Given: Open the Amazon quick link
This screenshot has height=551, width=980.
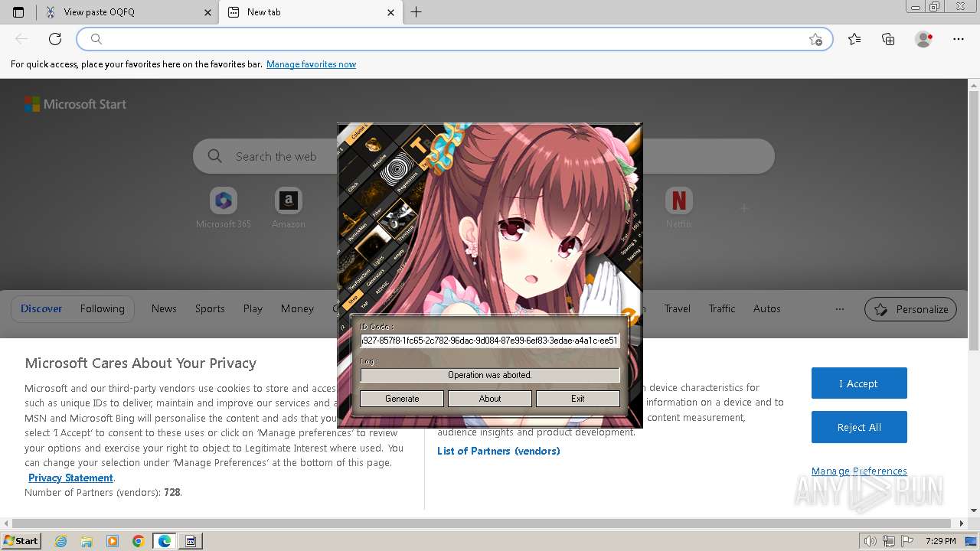Looking at the screenshot, I should pyautogui.click(x=288, y=208).
